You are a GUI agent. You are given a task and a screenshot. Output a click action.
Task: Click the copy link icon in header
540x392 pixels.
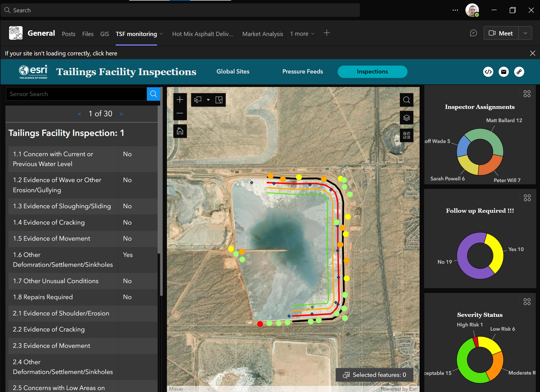[x=519, y=72]
